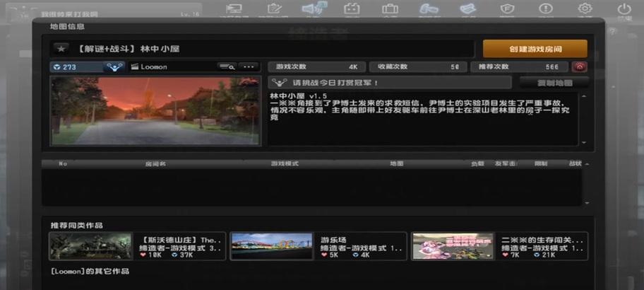Screen dimensions: 644x290
Task: Click the 推荐同类作品 section heading
Action: (76, 226)
